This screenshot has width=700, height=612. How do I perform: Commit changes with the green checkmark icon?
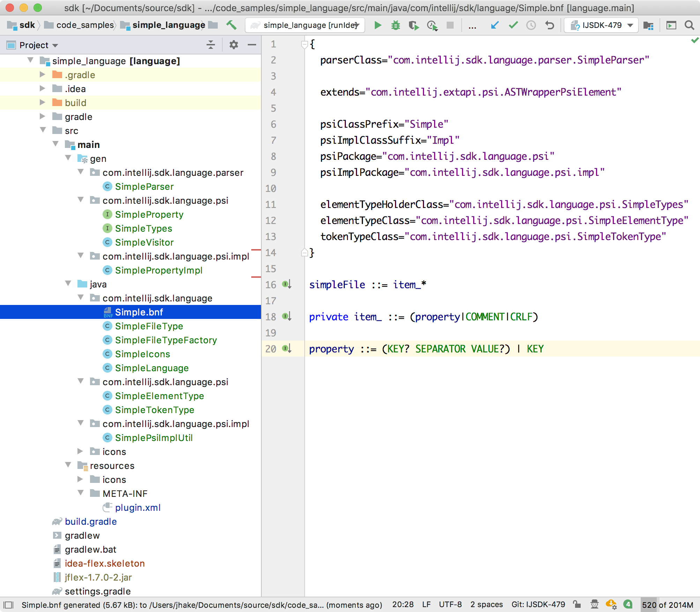pos(513,25)
